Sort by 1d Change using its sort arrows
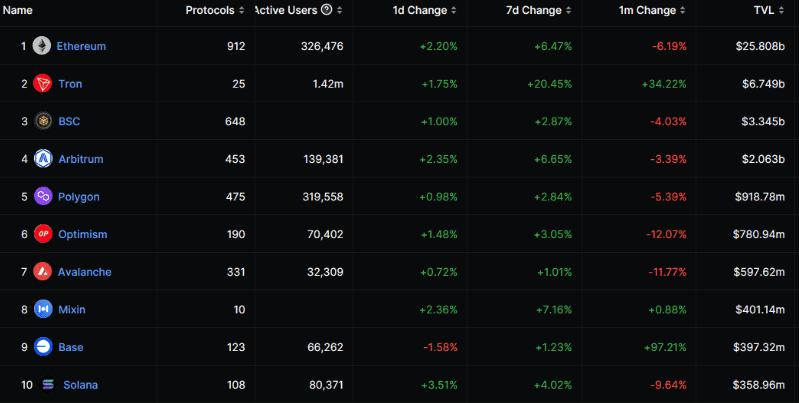The width and height of the screenshot is (799, 403). [x=454, y=10]
